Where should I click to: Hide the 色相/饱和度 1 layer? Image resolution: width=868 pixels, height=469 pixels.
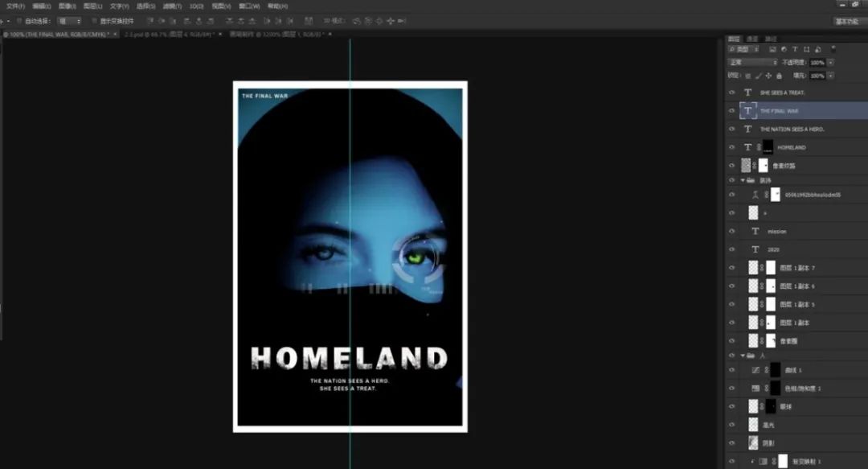tap(732, 388)
